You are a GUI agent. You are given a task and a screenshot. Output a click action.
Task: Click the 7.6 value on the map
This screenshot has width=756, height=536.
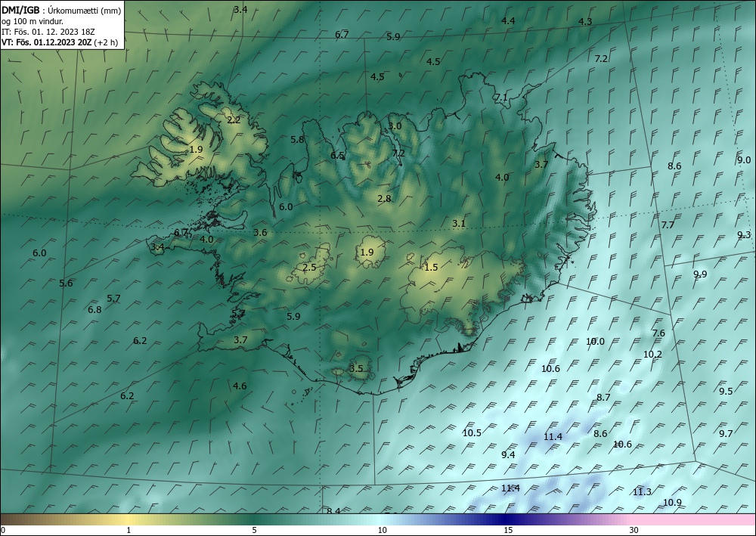click(x=658, y=333)
